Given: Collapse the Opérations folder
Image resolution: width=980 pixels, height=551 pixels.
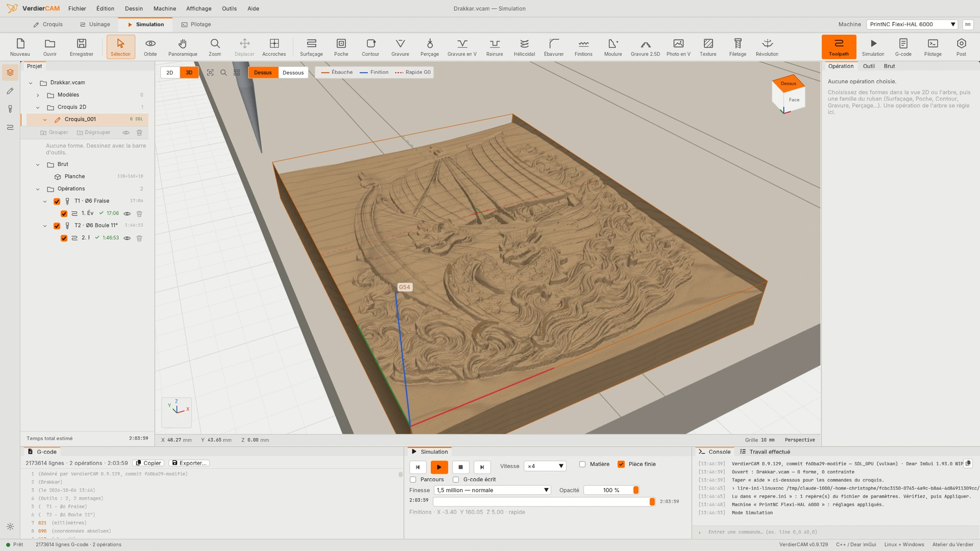Looking at the screenshot, I should (38, 189).
